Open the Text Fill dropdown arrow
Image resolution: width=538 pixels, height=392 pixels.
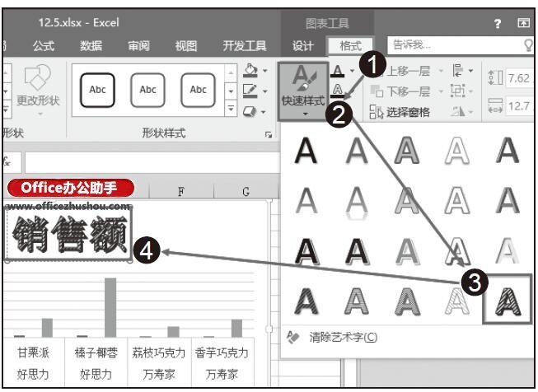pos(352,71)
